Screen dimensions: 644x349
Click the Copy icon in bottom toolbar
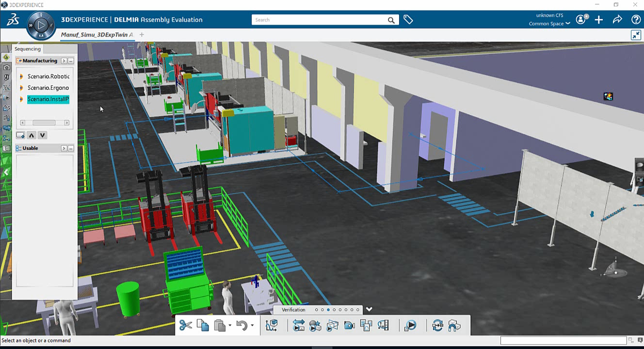point(203,325)
